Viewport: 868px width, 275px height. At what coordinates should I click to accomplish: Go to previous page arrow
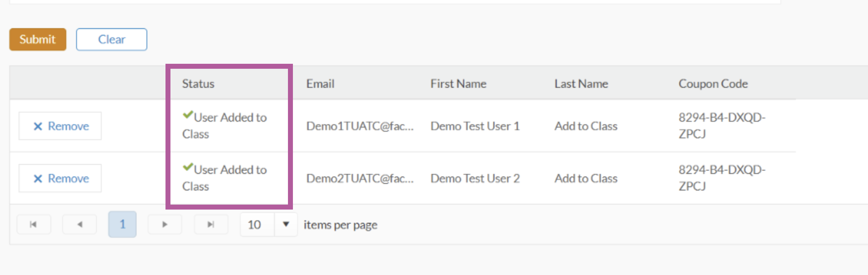click(x=79, y=224)
